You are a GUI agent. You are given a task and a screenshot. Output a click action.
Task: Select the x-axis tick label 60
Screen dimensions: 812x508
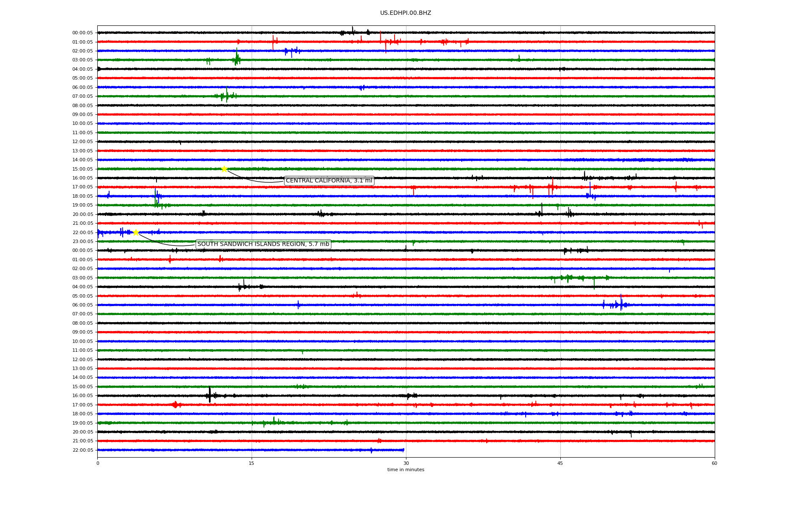tap(714, 463)
